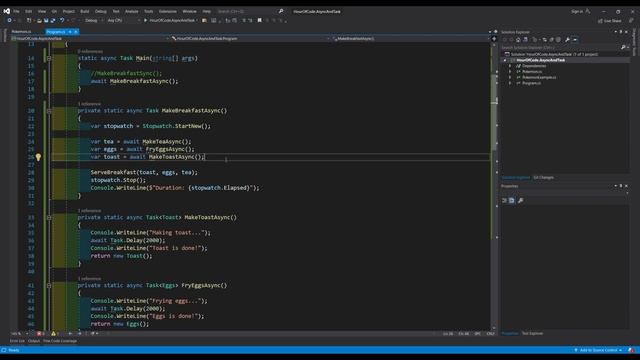Open the Extensions menu
The width and height of the screenshot is (640, 360).
pyautogui.click(x=168, y=11)
